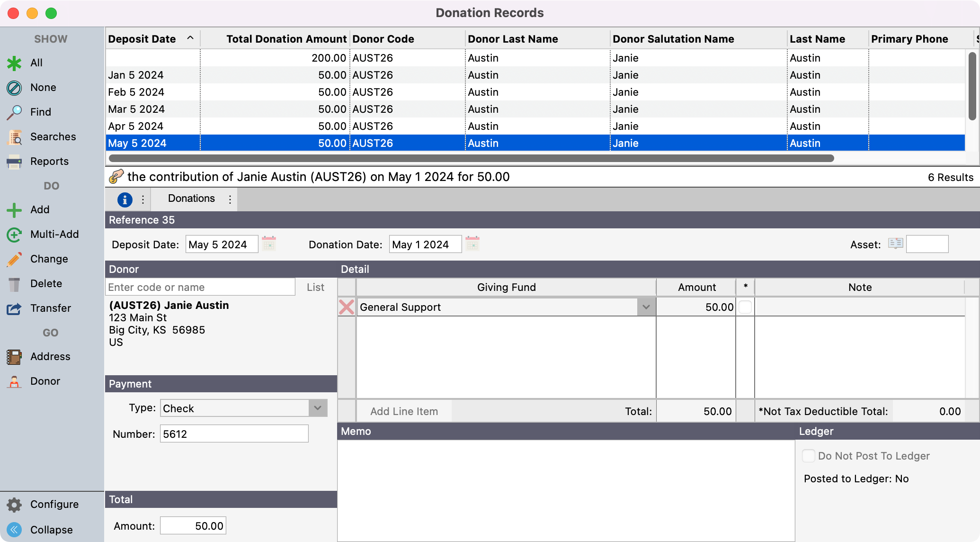Open the Donations tab options menu
The width and height of the screenshot is (980, 542).
(230, 199)
